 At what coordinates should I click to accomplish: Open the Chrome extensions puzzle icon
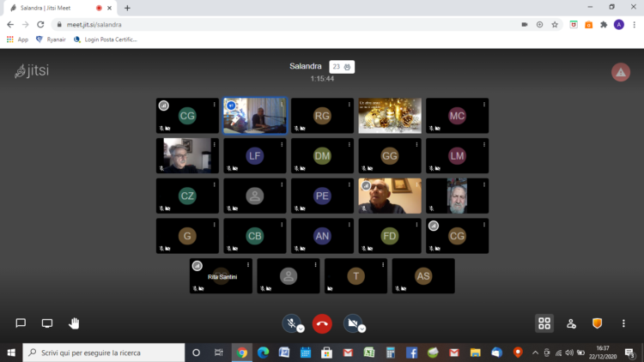point(604,25)
